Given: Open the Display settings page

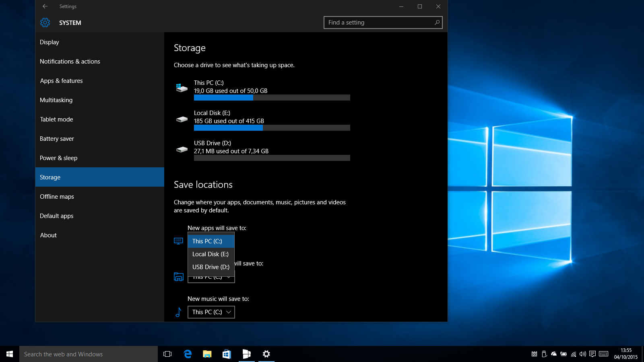Looking at the screenshot, I should pos(100,42).
